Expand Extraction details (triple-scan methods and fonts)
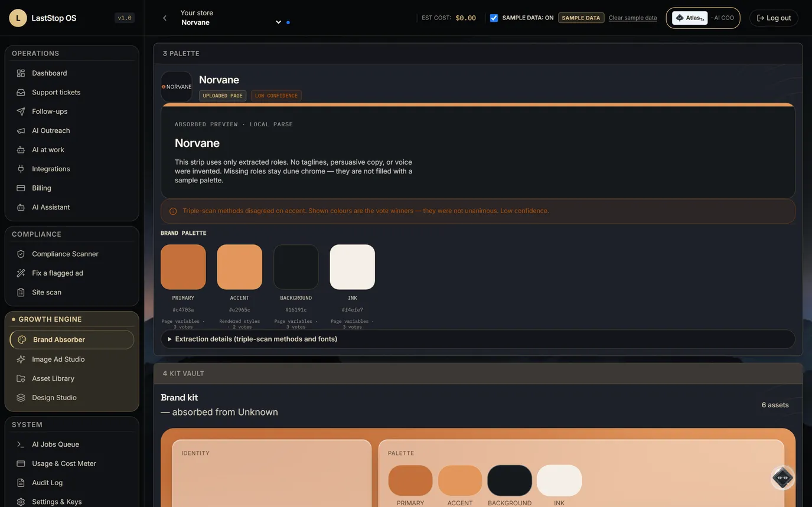Image resolution: width=812 pixels, height=507 pixels. coord(478,339)
